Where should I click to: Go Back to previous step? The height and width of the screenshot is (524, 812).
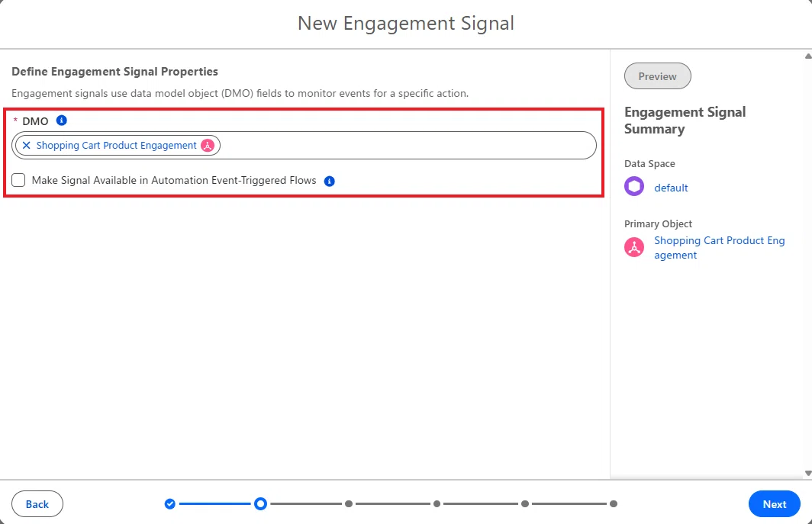coord(37,504)
